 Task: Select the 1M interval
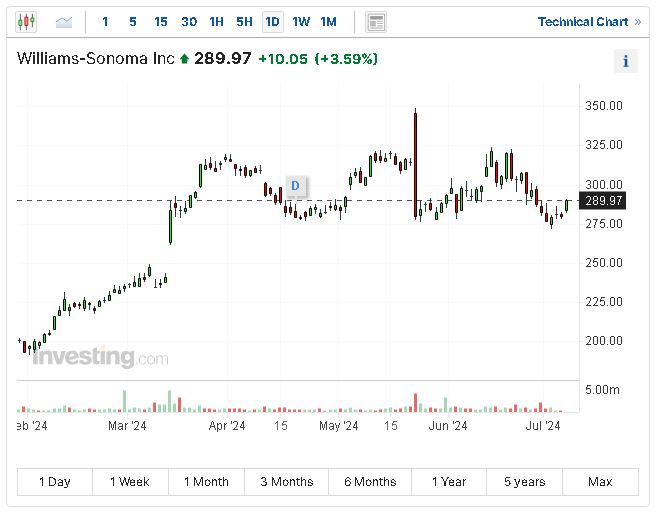click(x=328, y=22)
